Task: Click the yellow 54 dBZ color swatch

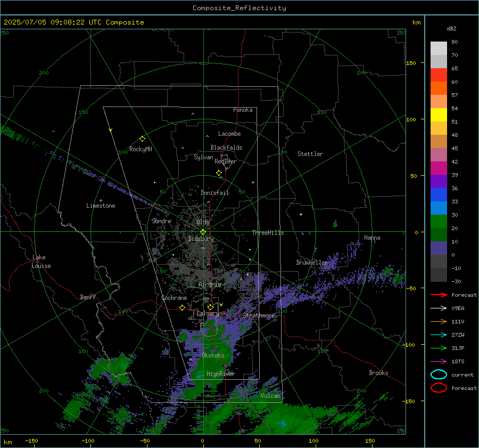Action: [x=439, y=115]
